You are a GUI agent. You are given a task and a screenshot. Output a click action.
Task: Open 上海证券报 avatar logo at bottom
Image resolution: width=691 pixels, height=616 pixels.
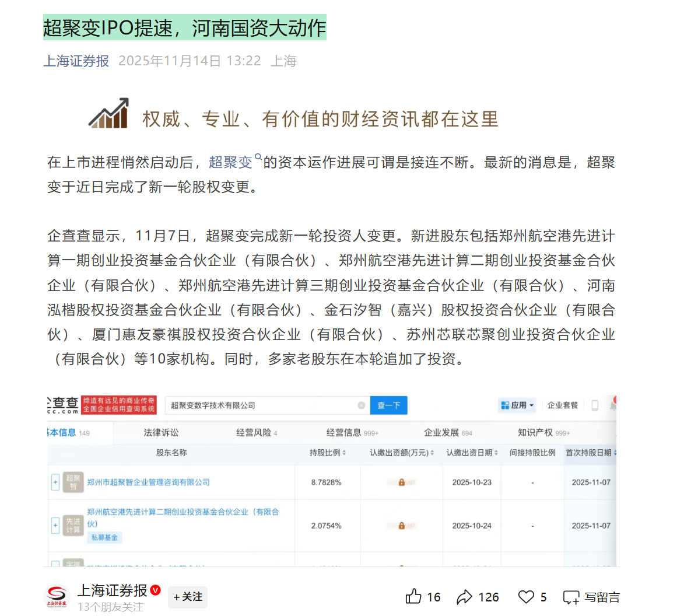[x=57, y=597]
